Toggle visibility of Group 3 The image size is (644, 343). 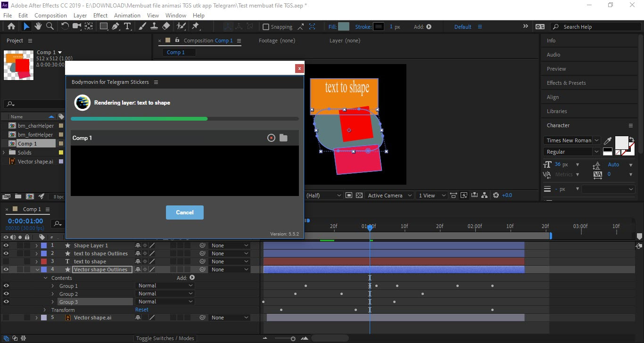(6, 302)
